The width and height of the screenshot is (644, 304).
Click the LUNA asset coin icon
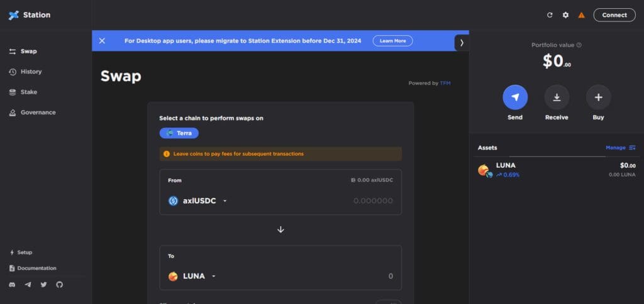tap(485, 170)
